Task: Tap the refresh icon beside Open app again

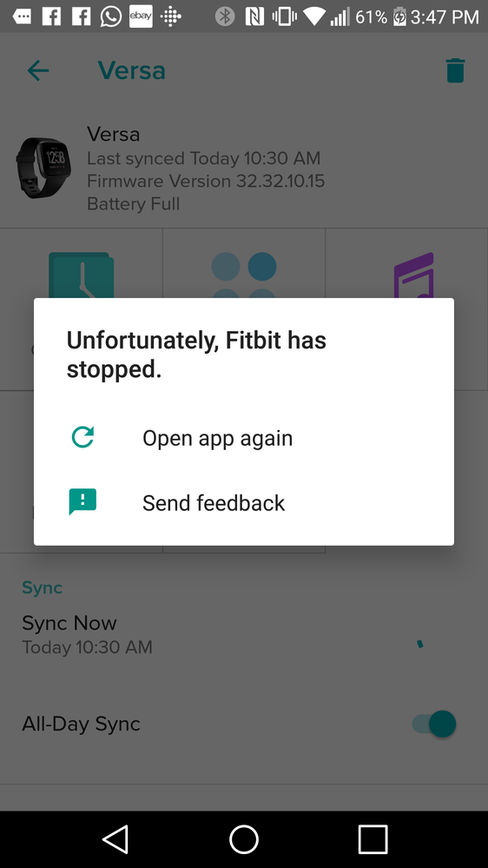Action: [x=82, y=437]
